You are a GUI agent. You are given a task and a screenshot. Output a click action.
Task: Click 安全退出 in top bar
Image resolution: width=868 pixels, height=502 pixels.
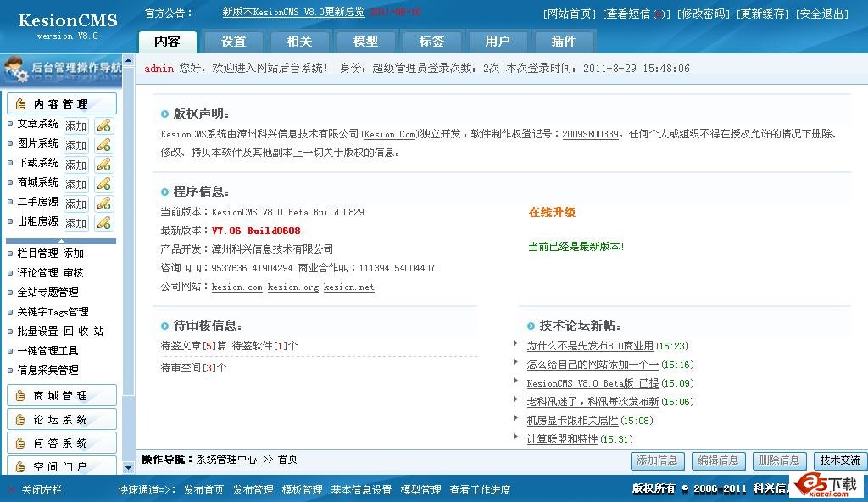822,14
